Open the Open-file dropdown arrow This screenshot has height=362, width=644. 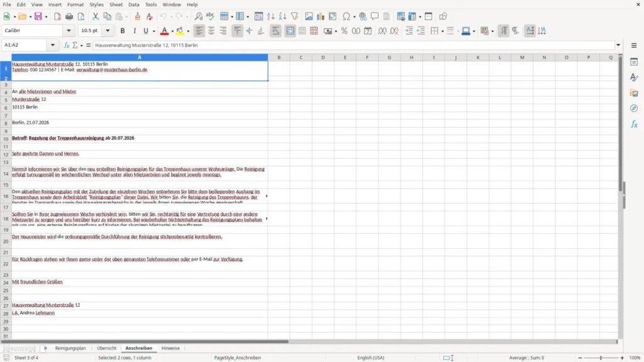(x=30, y=17)
